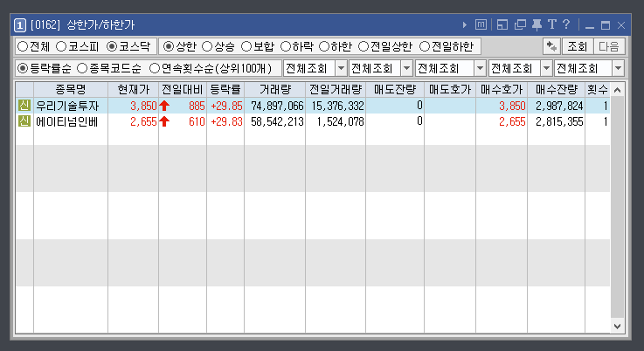
Task: Click the window number 1 badge icon
Action: (20, 25)
